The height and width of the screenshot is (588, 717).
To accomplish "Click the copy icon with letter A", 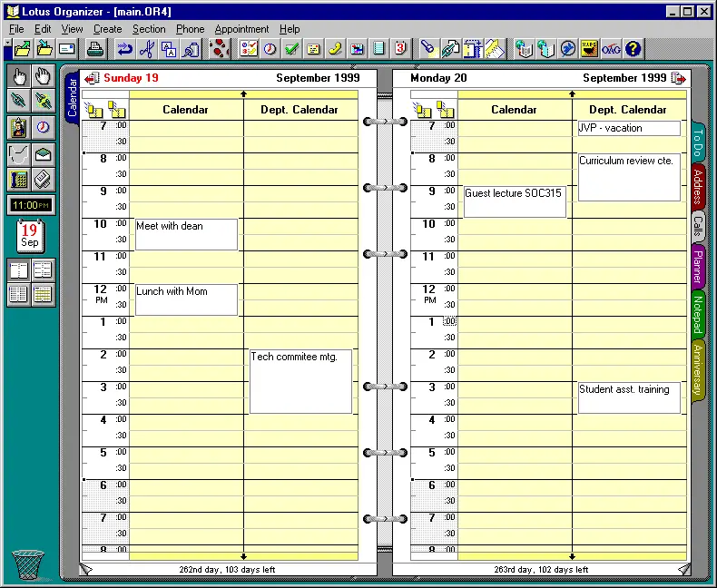I will 169,49.
